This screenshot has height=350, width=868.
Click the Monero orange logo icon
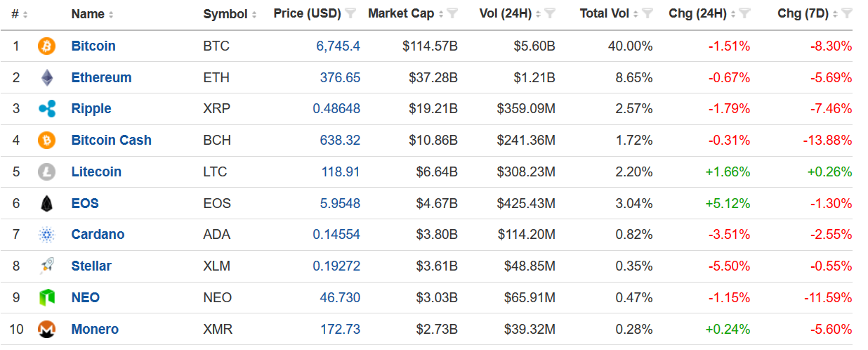coord(46,329)
